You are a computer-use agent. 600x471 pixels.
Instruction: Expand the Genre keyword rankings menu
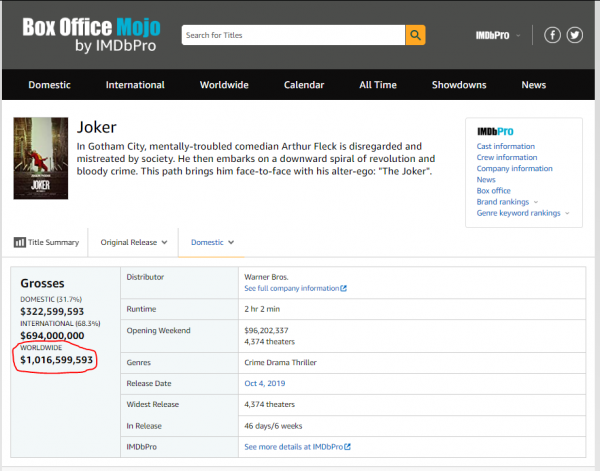pyautogui.click(x=522, y=213)
